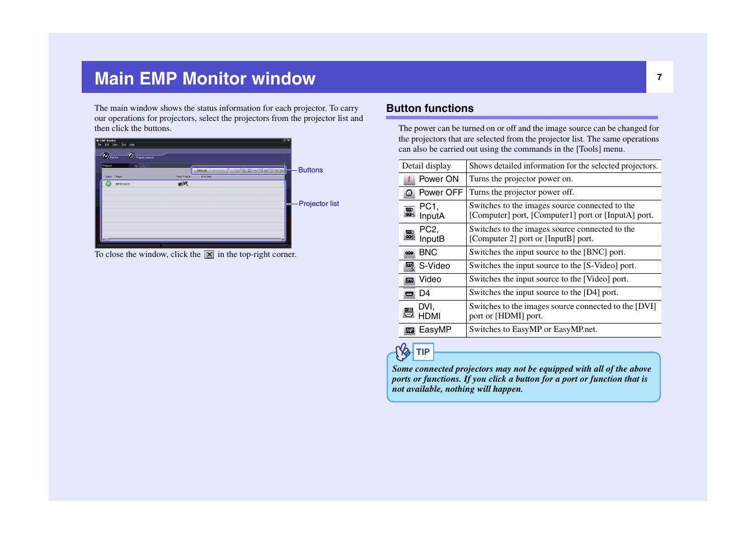Click the Select all button in EMP Monitor
This screenshot has width=756, height=534.
[201, 170]
